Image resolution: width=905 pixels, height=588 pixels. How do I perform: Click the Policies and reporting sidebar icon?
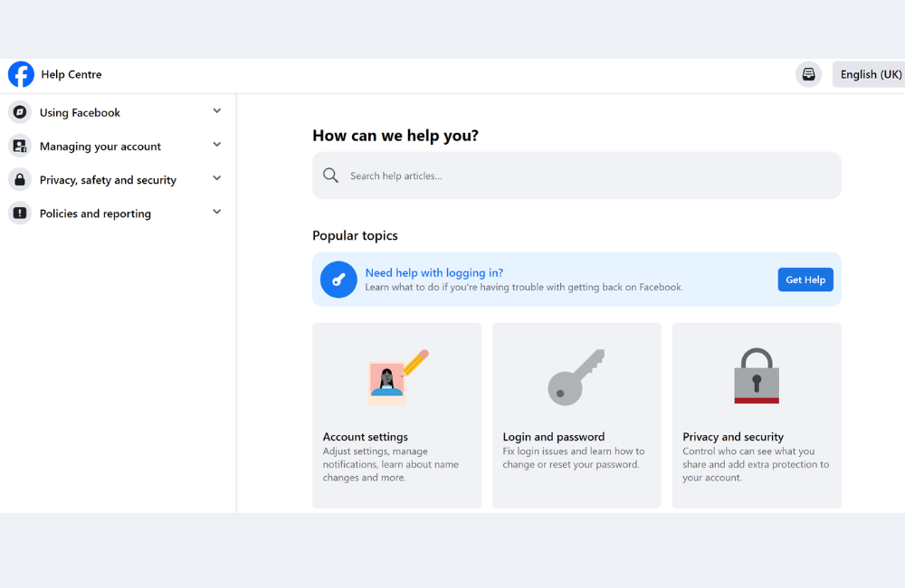(19, 213)
